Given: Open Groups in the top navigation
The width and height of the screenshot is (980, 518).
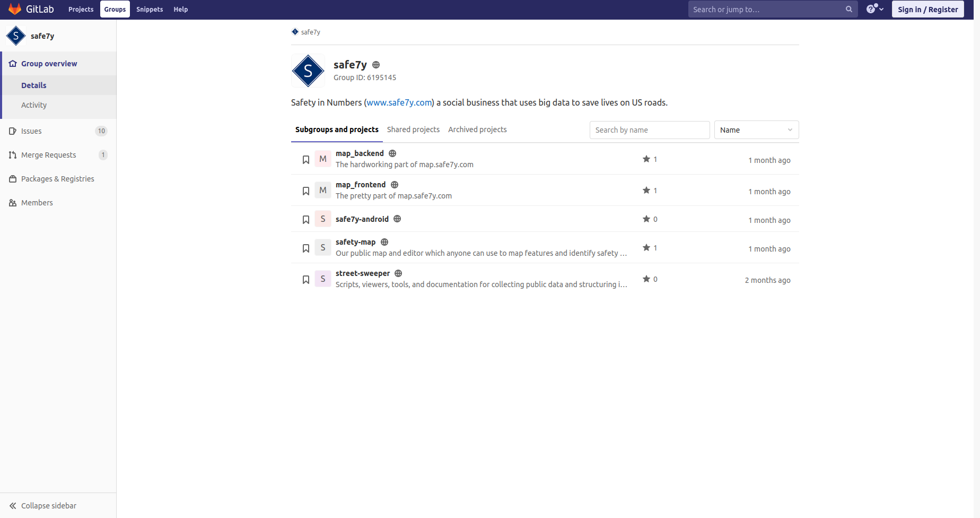Looking at the screenshot, I should click(x=115, y=9).
